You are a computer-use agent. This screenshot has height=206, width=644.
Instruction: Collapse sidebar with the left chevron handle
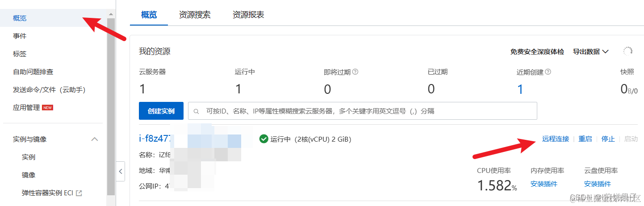tap(121, 171)
